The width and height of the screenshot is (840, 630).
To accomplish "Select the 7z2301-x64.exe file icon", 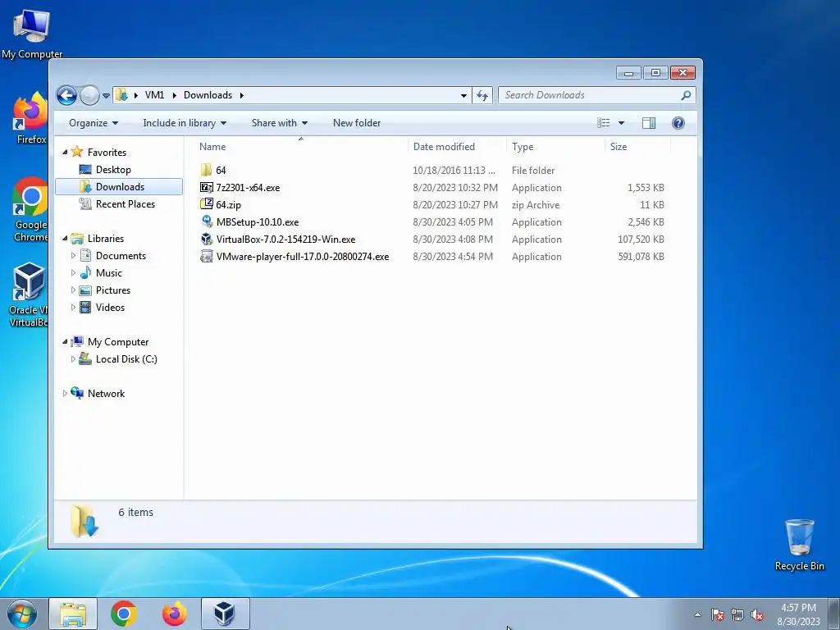I will (206, 188).
